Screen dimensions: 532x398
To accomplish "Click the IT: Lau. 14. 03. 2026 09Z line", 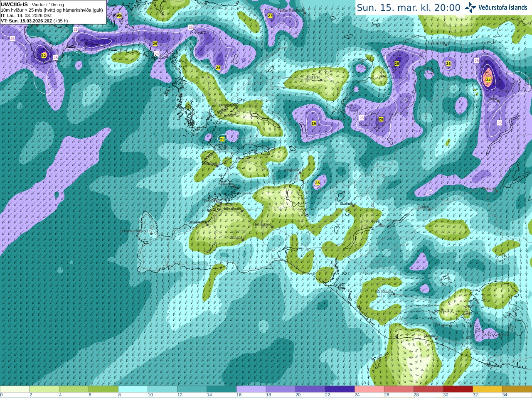I will pos(26,15).
